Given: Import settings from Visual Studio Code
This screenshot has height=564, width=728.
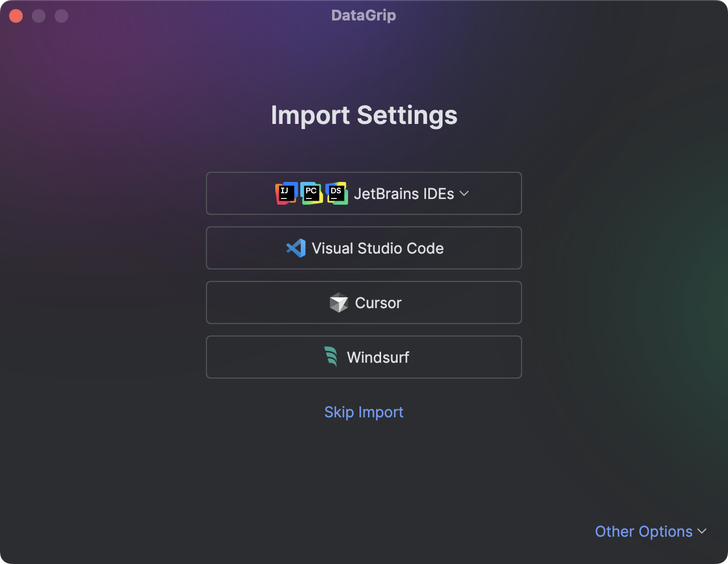Looking at the screenshot, I should [364, 248].
